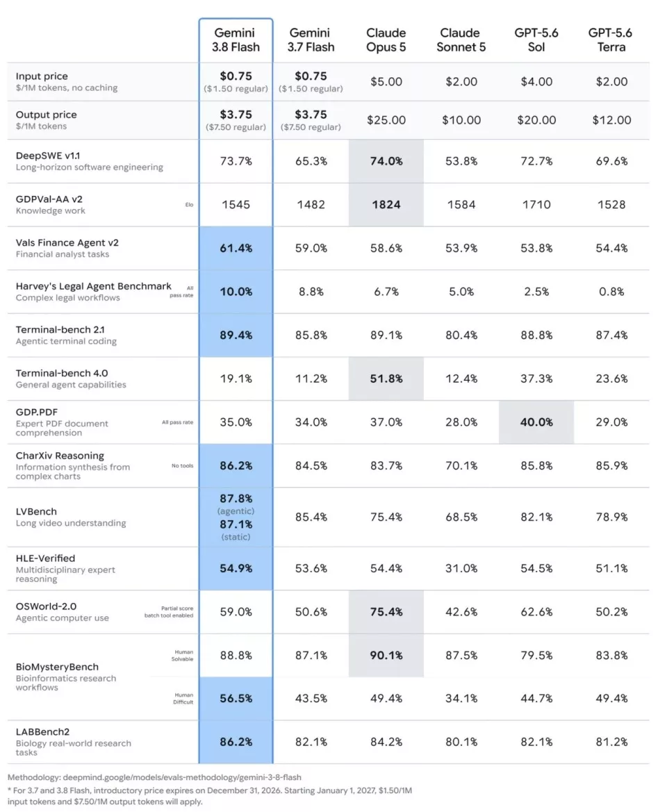
Task: Select the CharXiv Reasoning row label
Action: click(60, 456)
